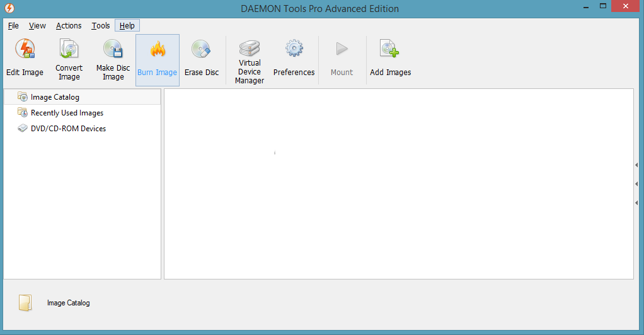Open the Tools menu
The width and height of the screenshot is (644, 335).
pyautogui.click(x=101, y=25)
